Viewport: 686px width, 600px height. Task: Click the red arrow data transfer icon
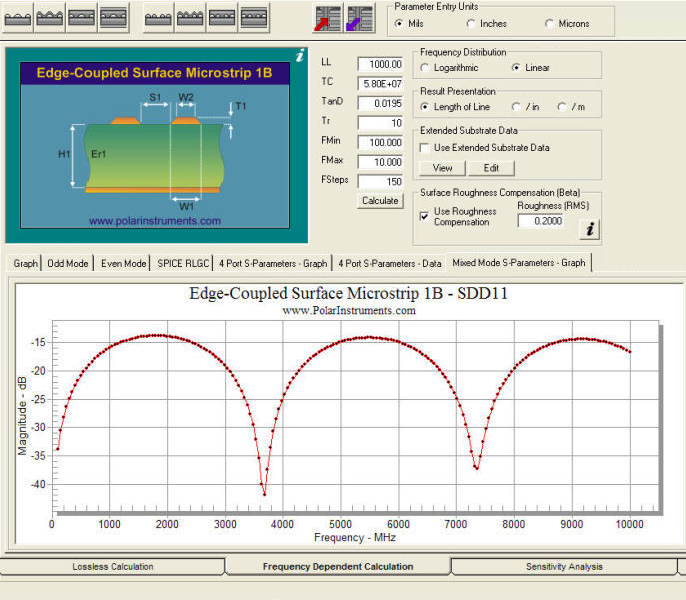(x=328, y=18)
